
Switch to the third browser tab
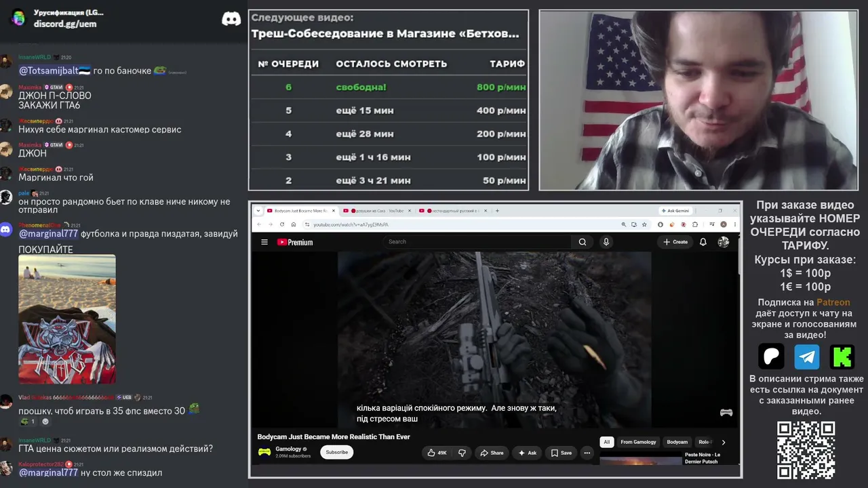(452, 211)
